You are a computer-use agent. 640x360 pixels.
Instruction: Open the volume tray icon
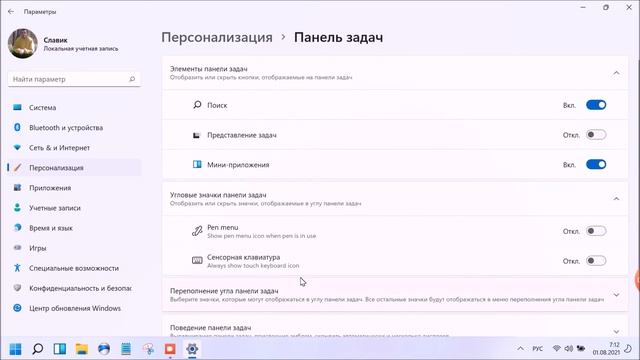point(569,349)
